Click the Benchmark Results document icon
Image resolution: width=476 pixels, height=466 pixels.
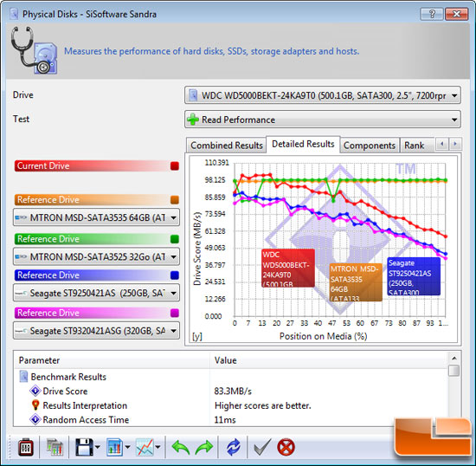coord(23,377)
